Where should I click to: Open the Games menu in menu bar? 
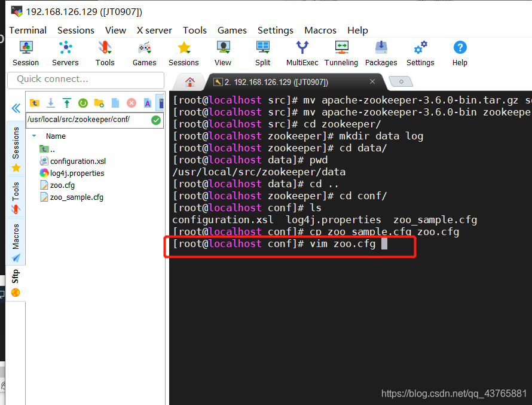(x=232, y=31)
